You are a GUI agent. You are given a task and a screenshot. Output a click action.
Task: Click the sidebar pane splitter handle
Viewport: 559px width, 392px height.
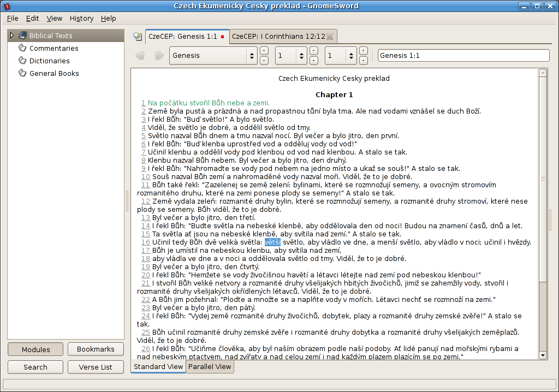pos(127,201)
